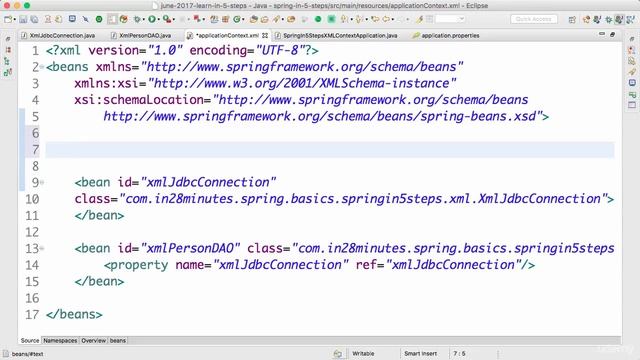Switch to the beans bottom tab
This screenshot has height=360, width=640.
click(x=118, y=340)
